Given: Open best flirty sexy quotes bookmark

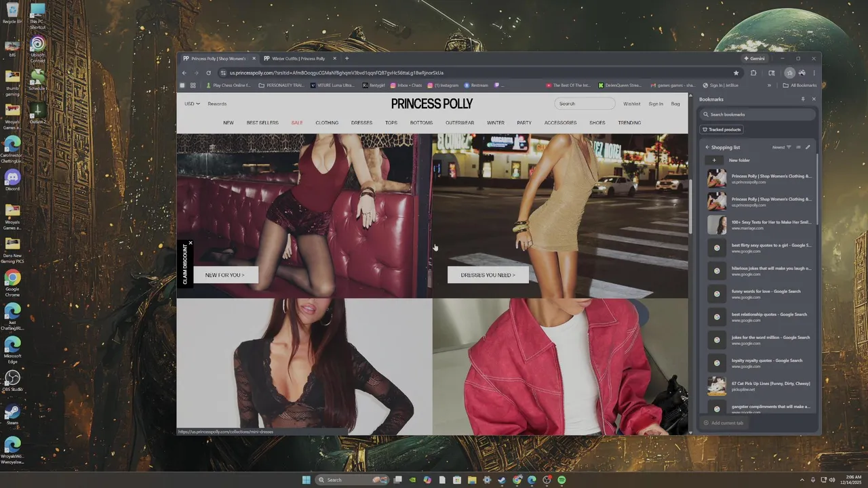Looking at the screenshot, I should [759, 247].
